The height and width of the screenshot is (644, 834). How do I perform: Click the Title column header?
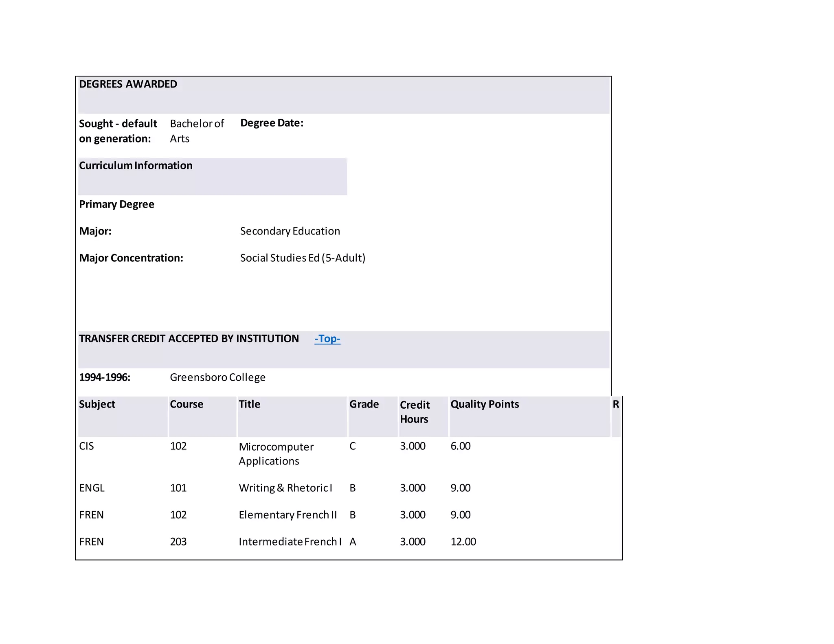click(249, 404)
